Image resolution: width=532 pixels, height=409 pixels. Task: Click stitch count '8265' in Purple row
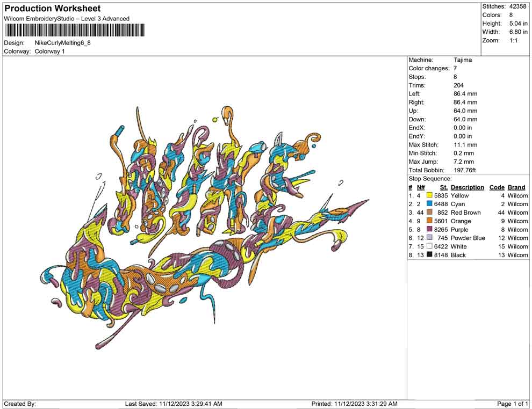coord(441,229)
